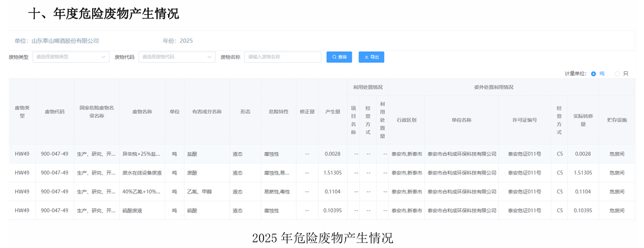Select the 吨 unit radio button
The height and width of the screenshot is (248, 644).
pyautogui.click(x=593, y=74)
